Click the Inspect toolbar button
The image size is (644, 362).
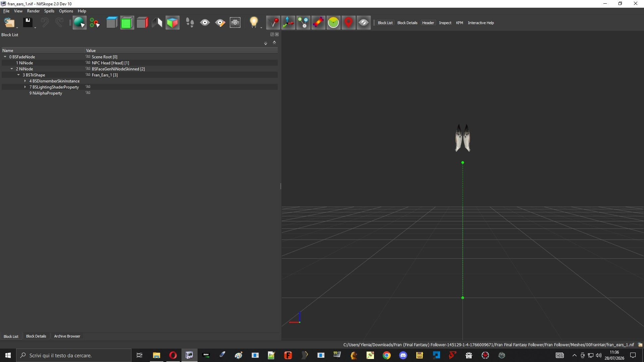(x=445, y=23)
